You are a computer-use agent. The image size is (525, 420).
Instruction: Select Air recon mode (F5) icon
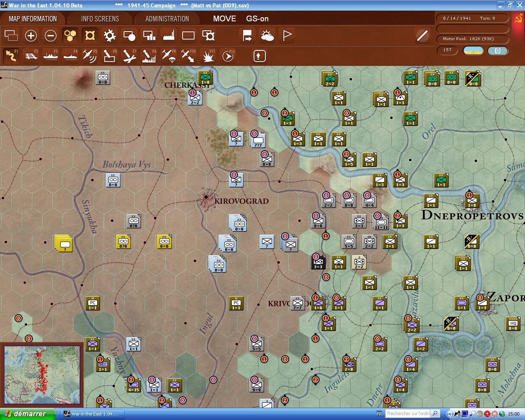click(x=90, y=56)
